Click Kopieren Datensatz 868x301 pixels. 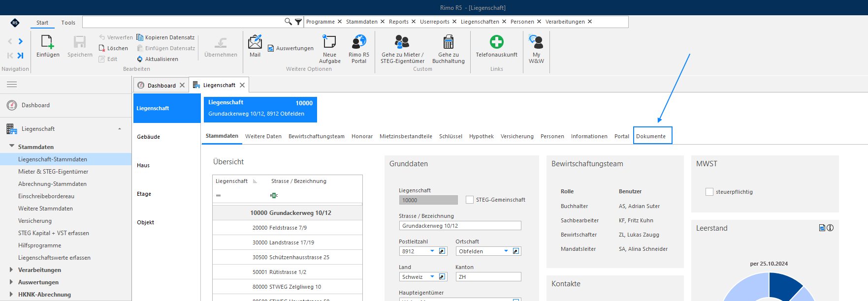click(165, 37)
